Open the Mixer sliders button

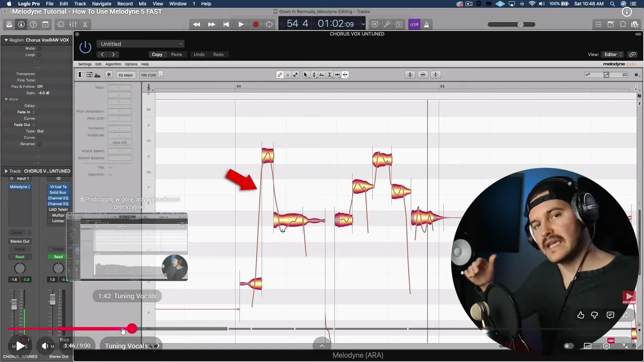tap(73, 24)
